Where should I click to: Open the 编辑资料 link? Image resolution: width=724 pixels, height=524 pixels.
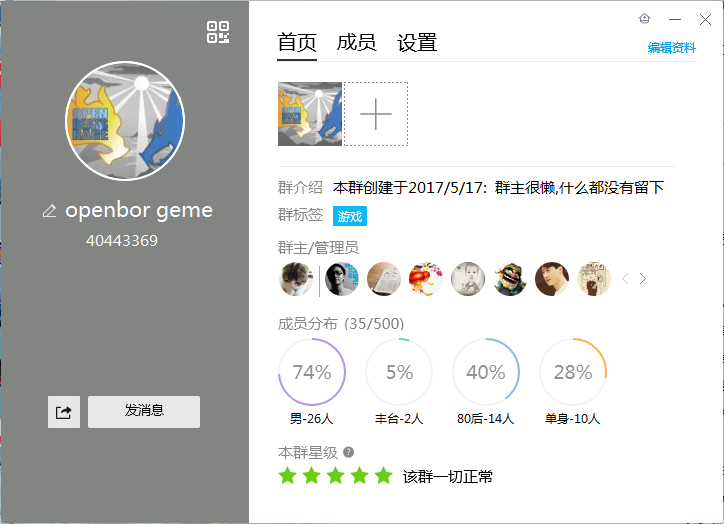pos(671,48)
